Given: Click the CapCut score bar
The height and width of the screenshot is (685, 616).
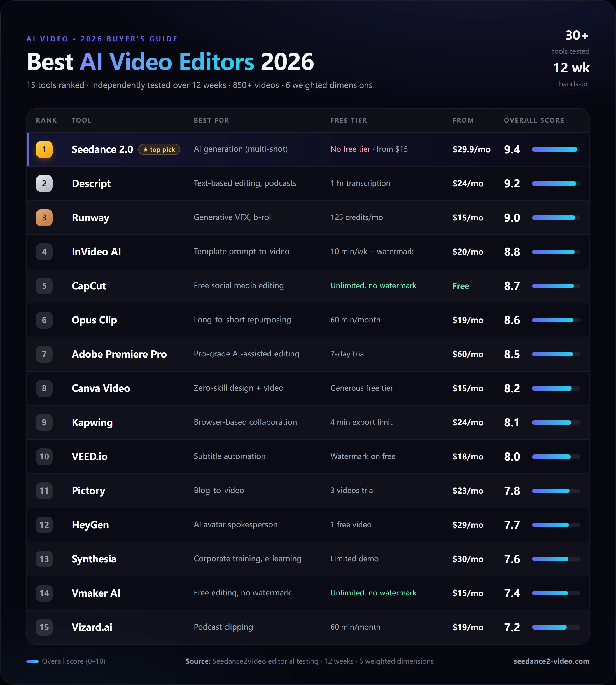Looking at the screenshot, I should point(556,286).
